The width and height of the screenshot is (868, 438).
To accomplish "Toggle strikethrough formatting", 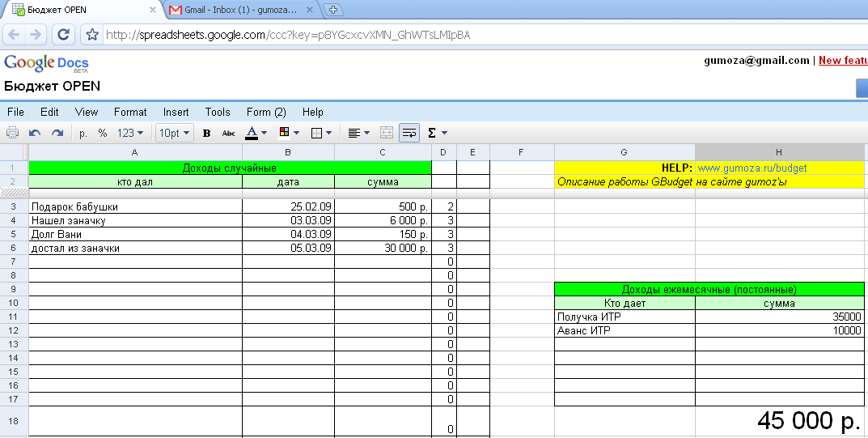I will pyautogui.click(x=228, y=133).
